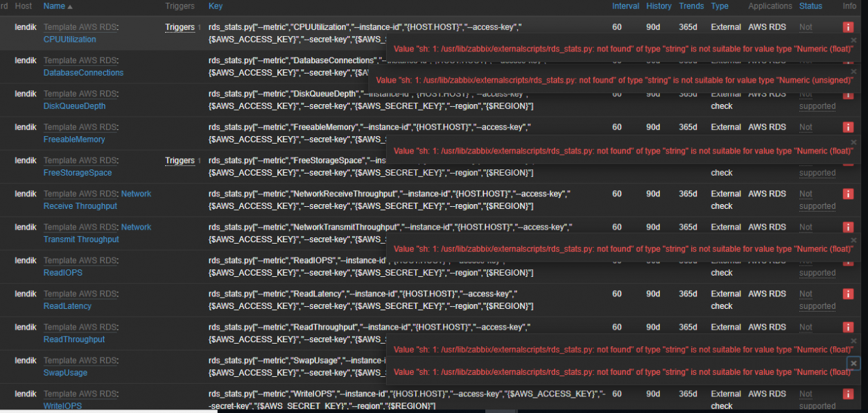Viewport: 868px width, 413px height.
Task: Click the 90d history value in FreeableMemory row
Action: tap(653, 127)
